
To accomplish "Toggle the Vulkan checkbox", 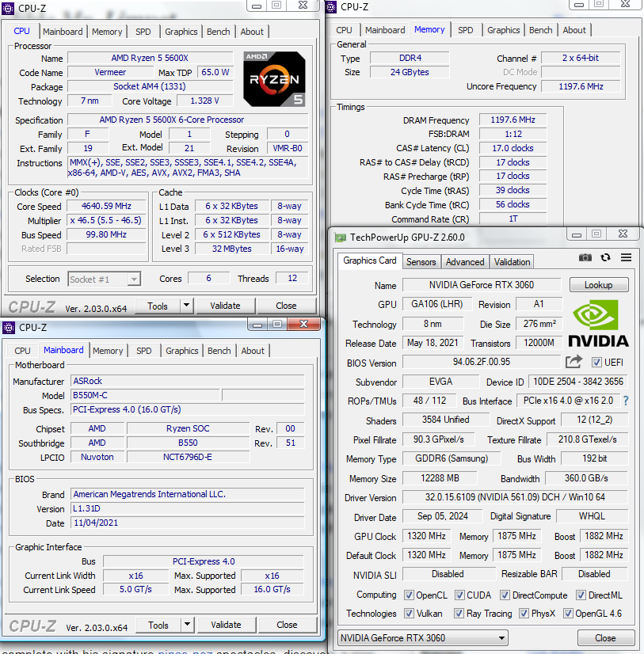I will 409,613.
